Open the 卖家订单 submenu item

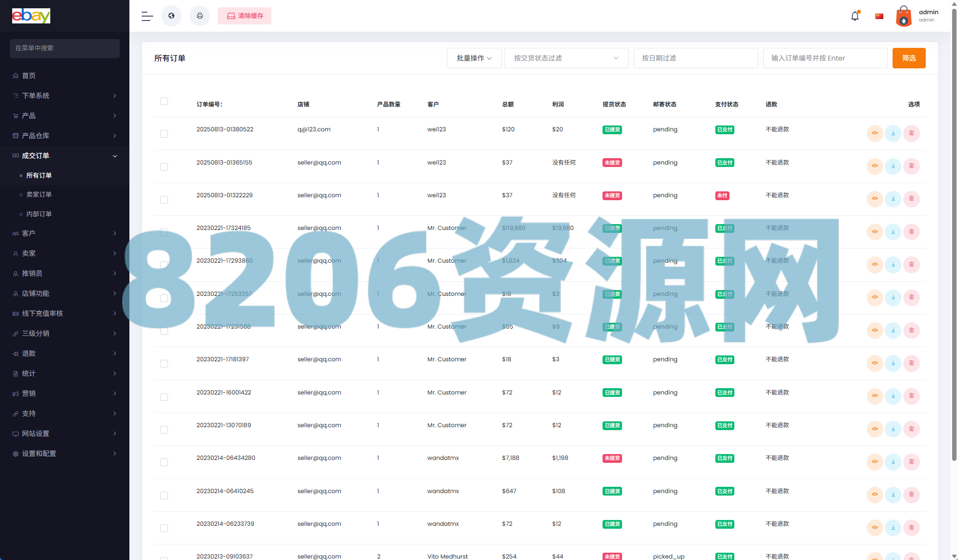(x=39, y=194)
